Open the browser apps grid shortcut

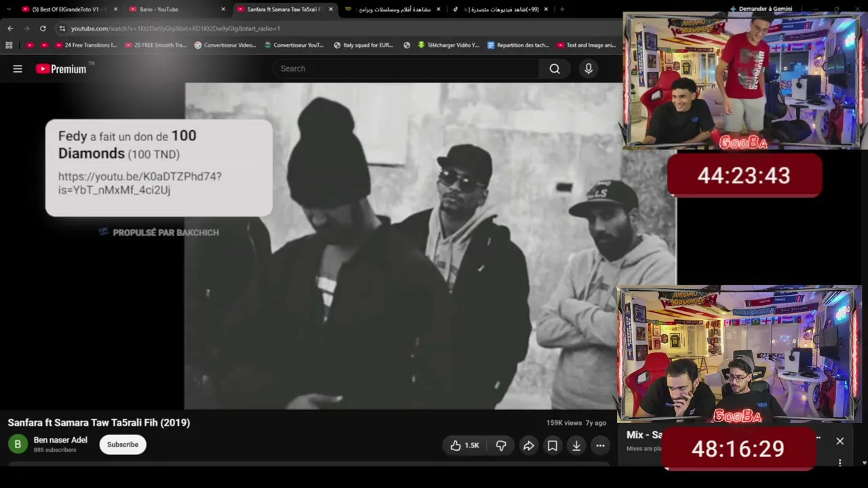pyautogui.click(x=9, y=45)
